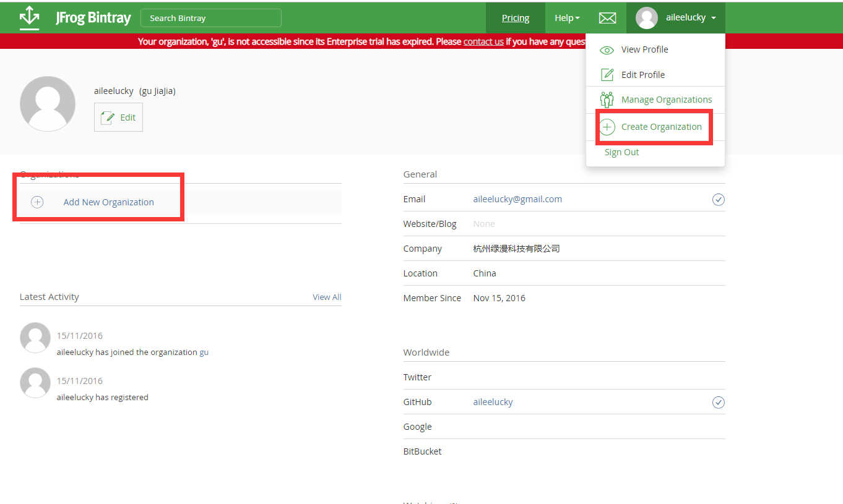Open the GitHub aileelucky profile link
Screen dimensions: 843x504
click(493, 402)
